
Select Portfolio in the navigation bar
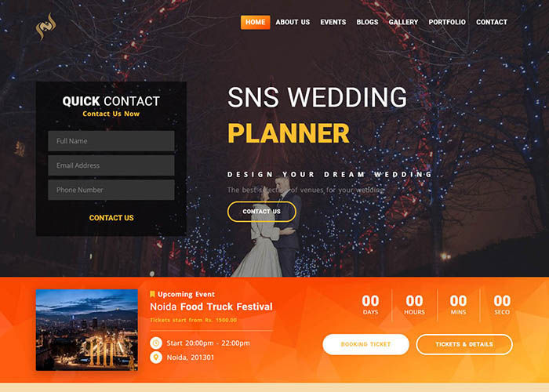coord(447,22)
